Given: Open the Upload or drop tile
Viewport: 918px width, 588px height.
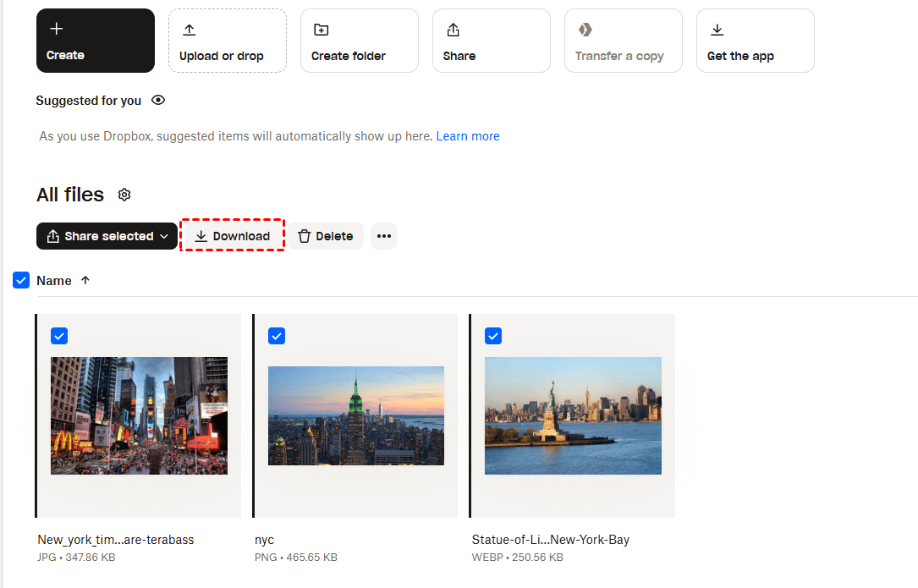Looking at the screenshot, I should click(227, 41).
